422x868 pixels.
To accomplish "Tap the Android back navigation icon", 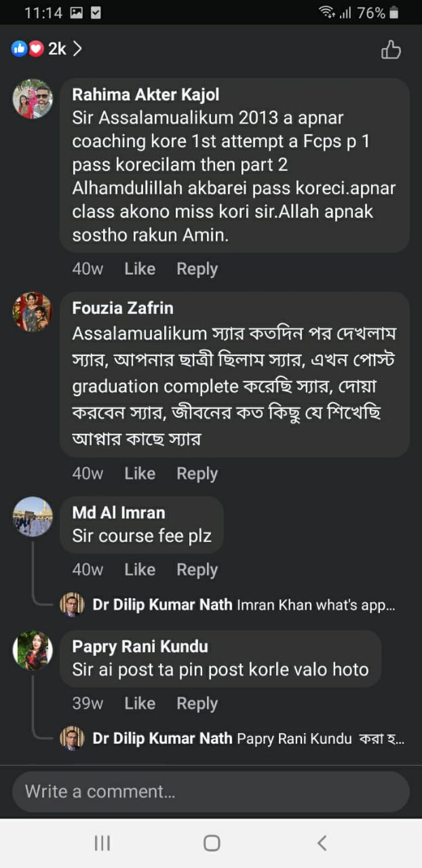I will tap(322, 843).
